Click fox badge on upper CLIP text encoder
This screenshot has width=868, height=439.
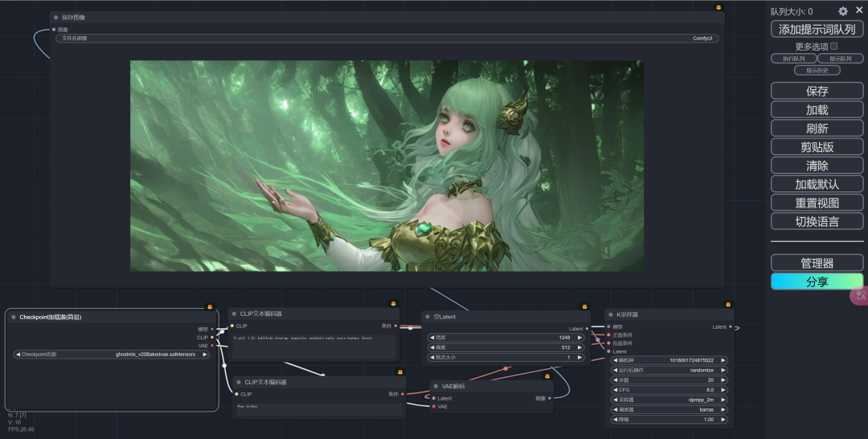(393, 304)
